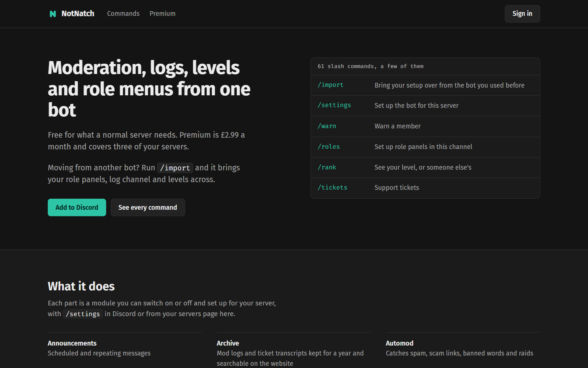This screenshot has width=588, height=368.
Task: Open the Premium nav item
Action: [162, 14]
